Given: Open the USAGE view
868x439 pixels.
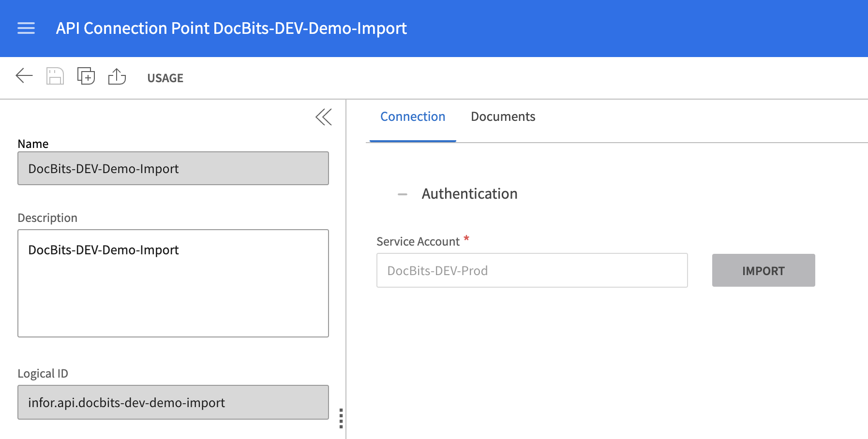Looking at the screenshot, I should tap(165, 78).
